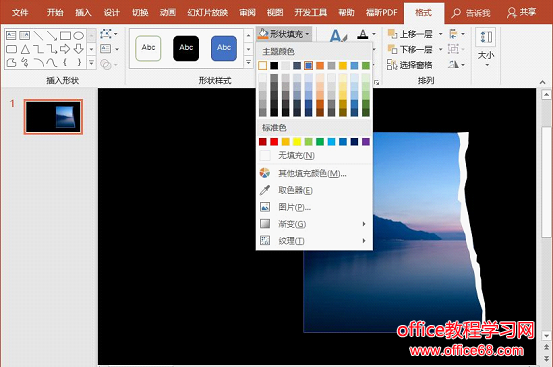Image resolution: width=553 pixels, height=367 pixels.
Task: Switch to the 设计 design tab
Action: click(111, 13)
